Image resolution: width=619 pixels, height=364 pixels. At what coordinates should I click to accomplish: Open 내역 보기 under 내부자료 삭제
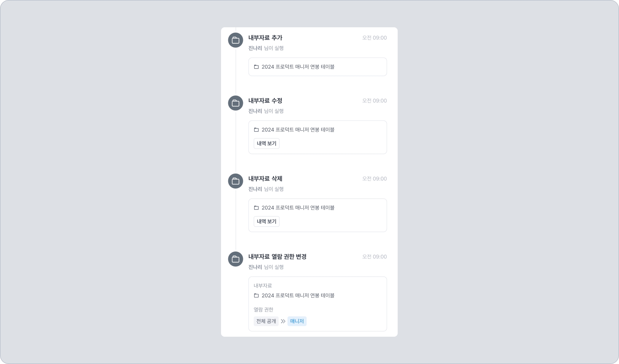(267, 221)
